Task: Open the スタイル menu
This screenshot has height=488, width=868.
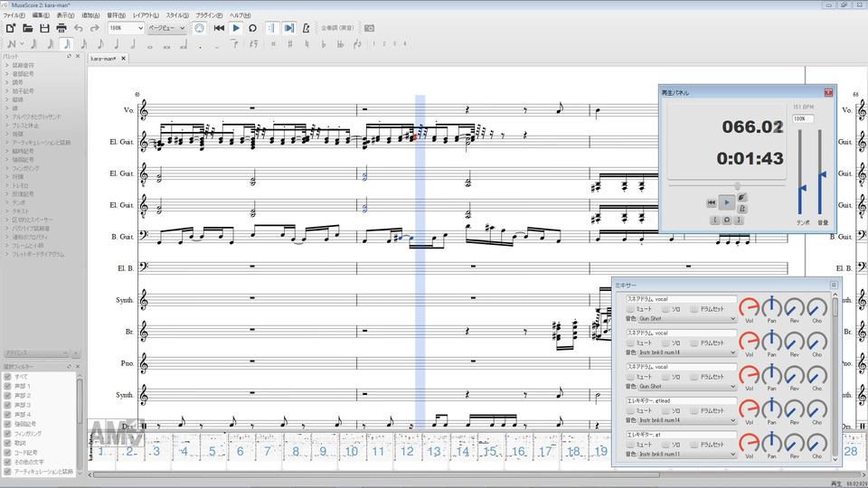Action: [x=177, y=15]
